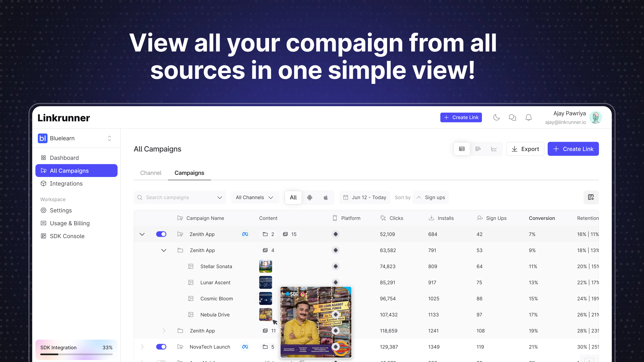Click the image count 15 icon
644x362 pixels.
[285, 234]
